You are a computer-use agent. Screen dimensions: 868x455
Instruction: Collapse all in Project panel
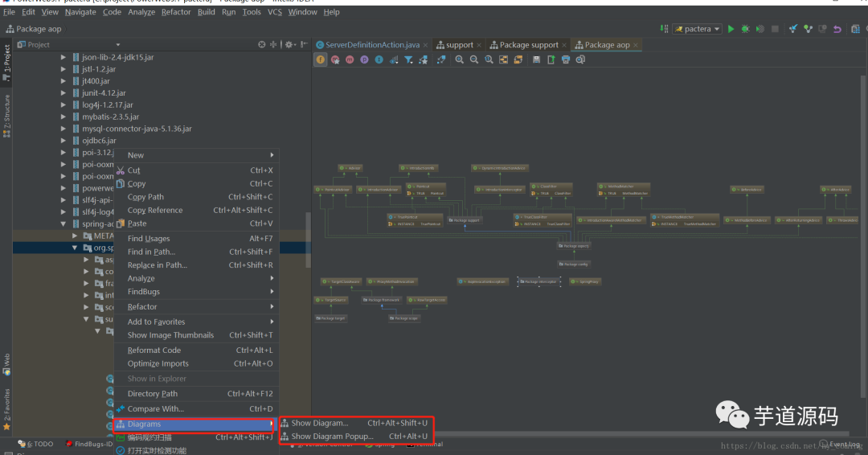[273, 45]
